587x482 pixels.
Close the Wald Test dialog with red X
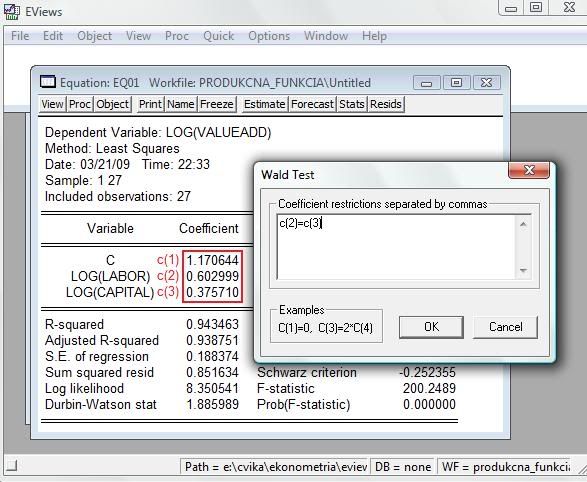point(529,171)
